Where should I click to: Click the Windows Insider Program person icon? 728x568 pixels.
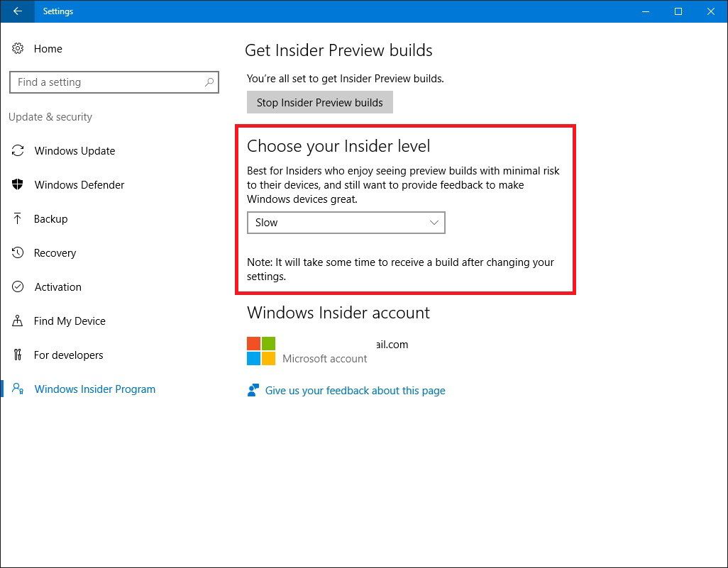18,389
